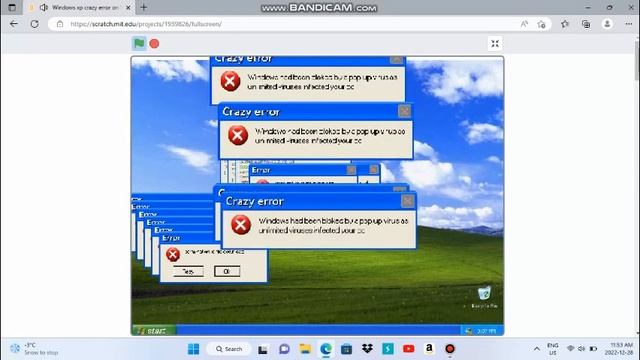Open the Chat app in taskbar
The image size is (640, 360).
pos(284,349)
